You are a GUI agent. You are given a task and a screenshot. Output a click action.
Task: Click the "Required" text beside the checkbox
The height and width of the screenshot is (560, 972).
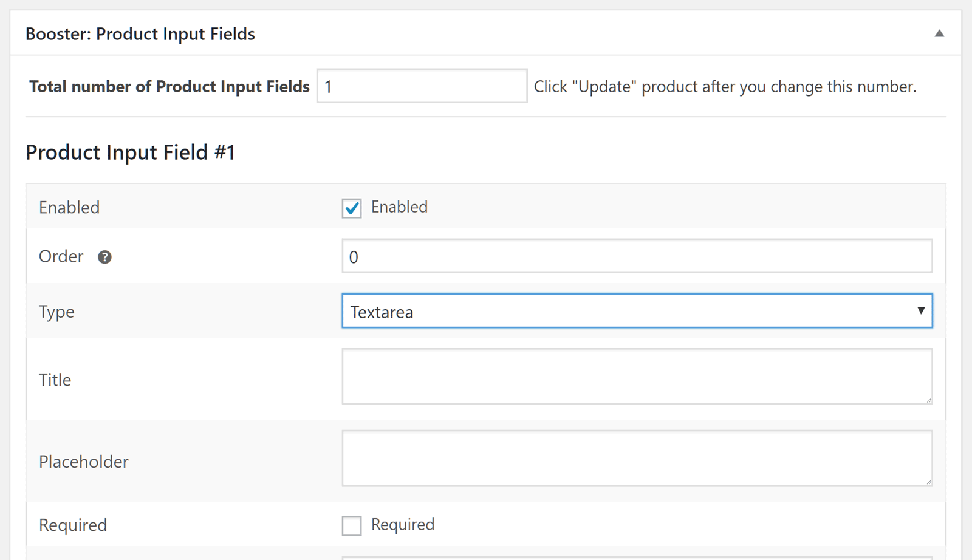tap(403, 525)
